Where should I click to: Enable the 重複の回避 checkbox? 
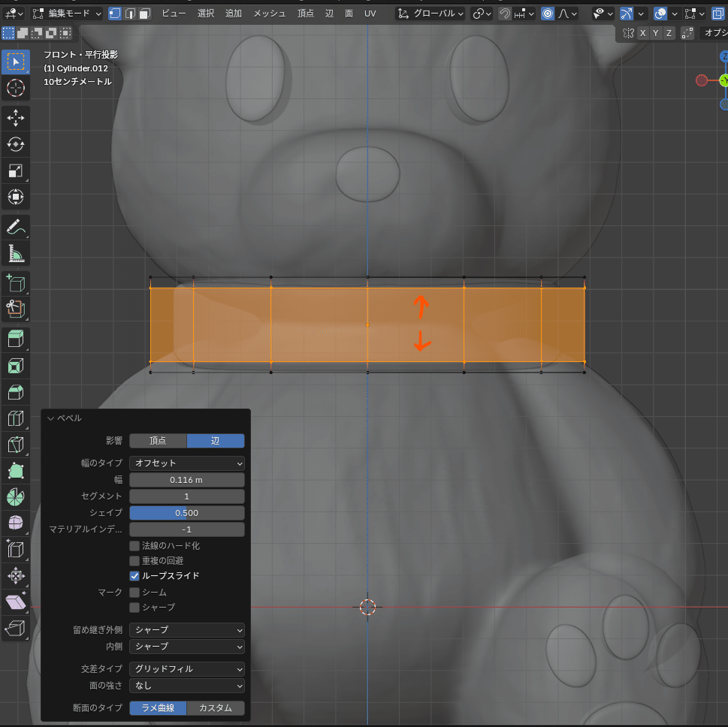134,561
